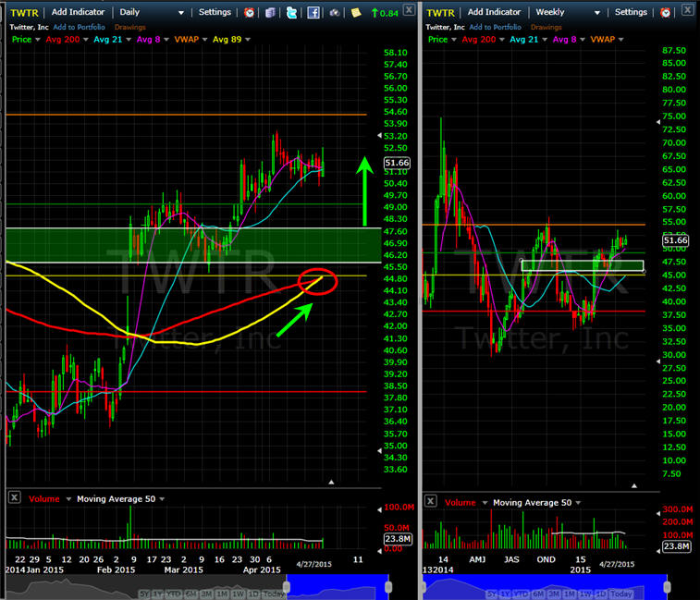Select the 5Y range on the weekly chart
Screen dimensions: 700x600
click(492, 594)
